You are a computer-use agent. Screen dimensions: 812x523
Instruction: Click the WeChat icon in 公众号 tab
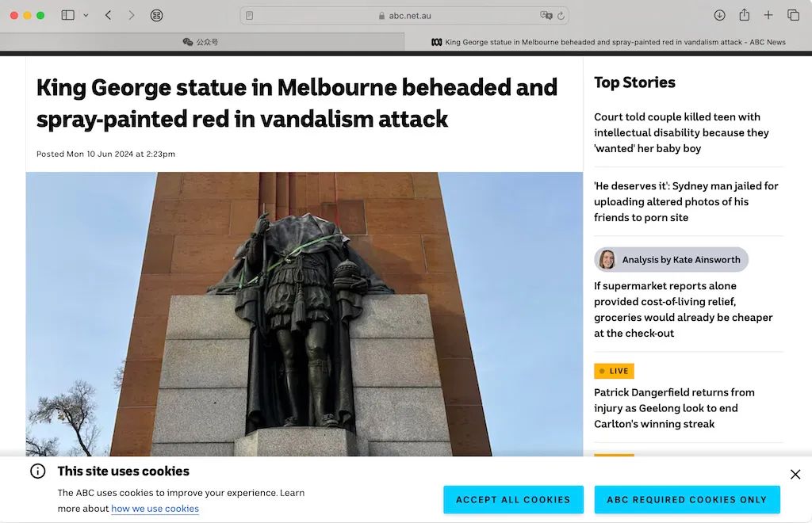pyautogui.click(x=187, y=42)
